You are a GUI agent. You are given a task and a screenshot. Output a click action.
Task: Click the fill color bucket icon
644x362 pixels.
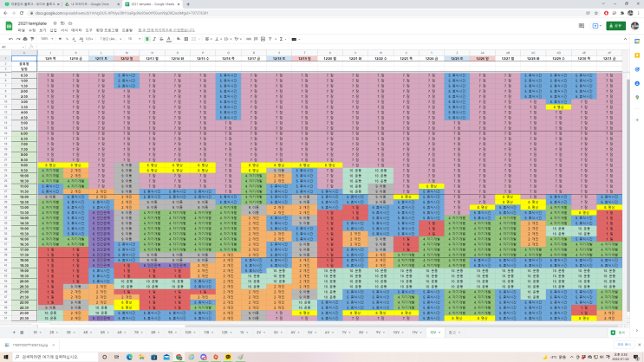[x=179, y=39]
